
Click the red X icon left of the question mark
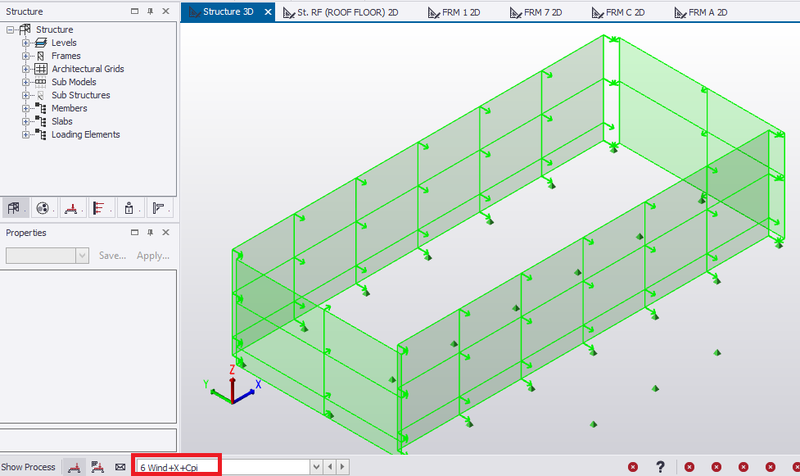pyautogui.click(x=633, y=467)
